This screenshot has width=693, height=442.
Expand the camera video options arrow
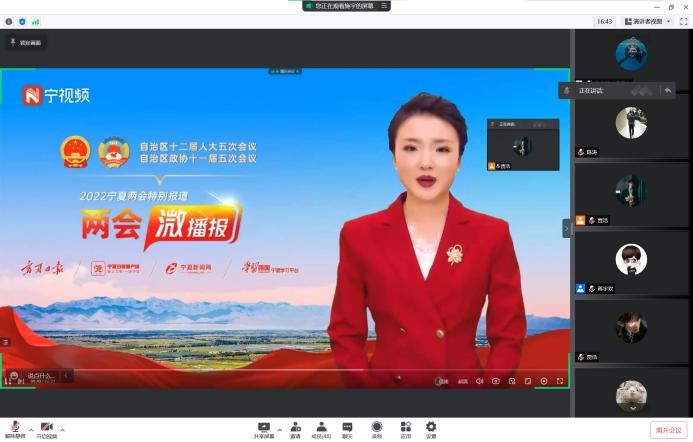(63, 428)
